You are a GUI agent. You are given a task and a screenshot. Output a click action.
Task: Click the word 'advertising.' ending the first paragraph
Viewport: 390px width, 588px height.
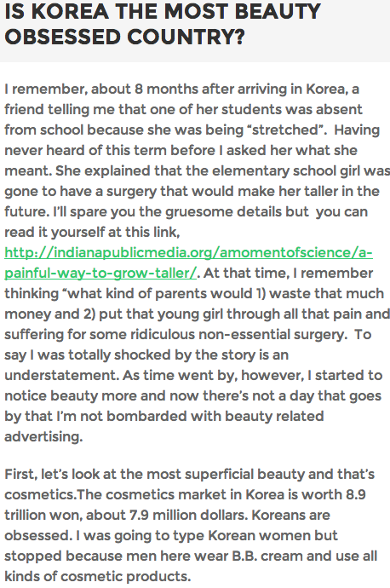click(43, 437)
